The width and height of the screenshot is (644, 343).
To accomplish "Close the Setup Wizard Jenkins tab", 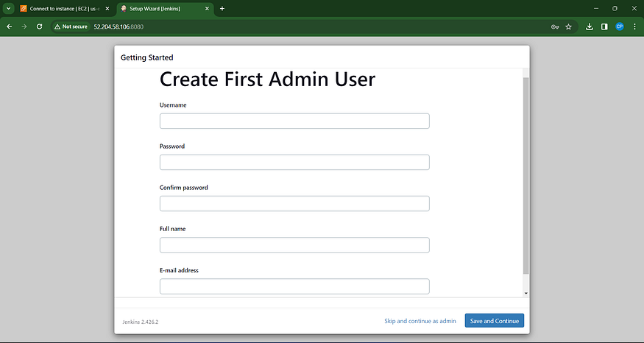I will tap(207, 9).
